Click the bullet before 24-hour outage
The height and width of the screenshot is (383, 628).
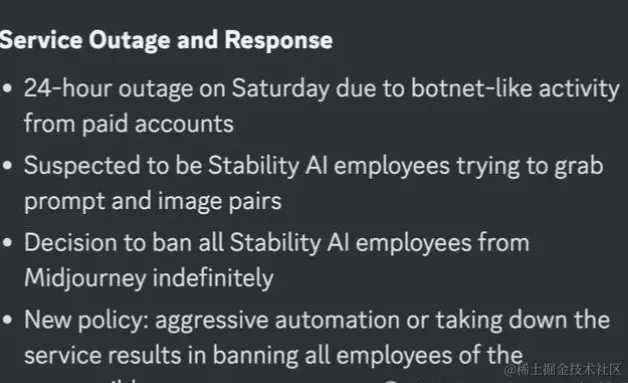point(7,88)
